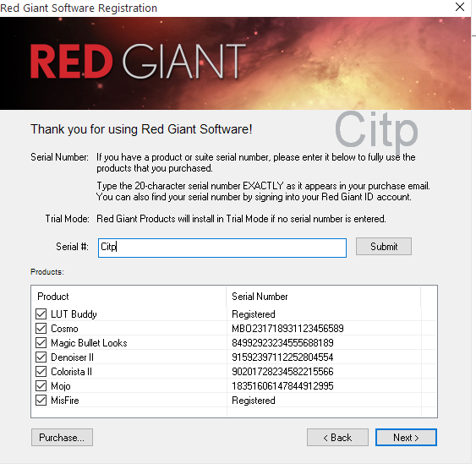Uncheck the Colorista II checkbox
Screen dimensions: 476x469
(x=41, y=372)
